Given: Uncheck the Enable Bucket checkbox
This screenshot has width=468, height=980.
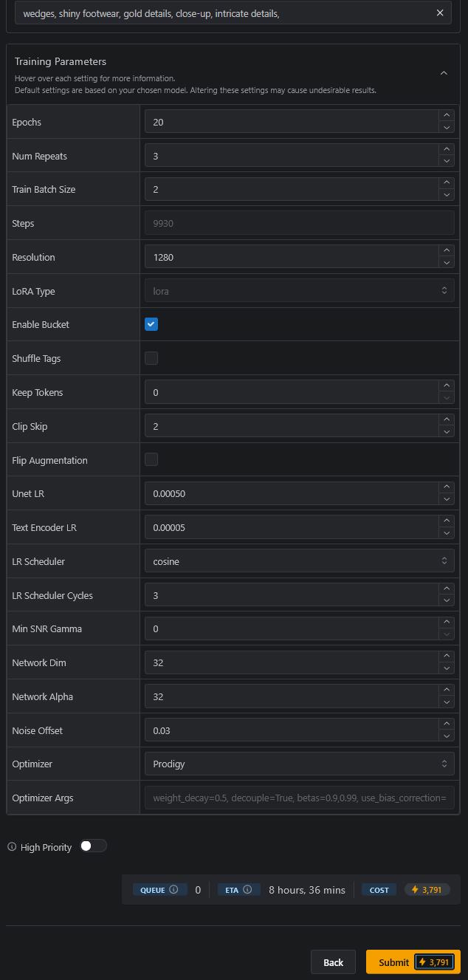Looking at the screenshot, I should [x=151, y=324].
